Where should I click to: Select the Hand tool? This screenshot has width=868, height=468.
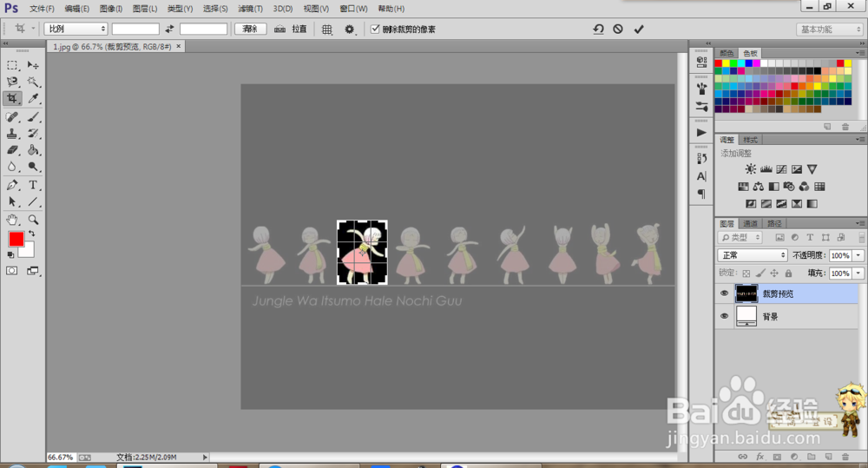pyautogui.click(x=11, y=220)
